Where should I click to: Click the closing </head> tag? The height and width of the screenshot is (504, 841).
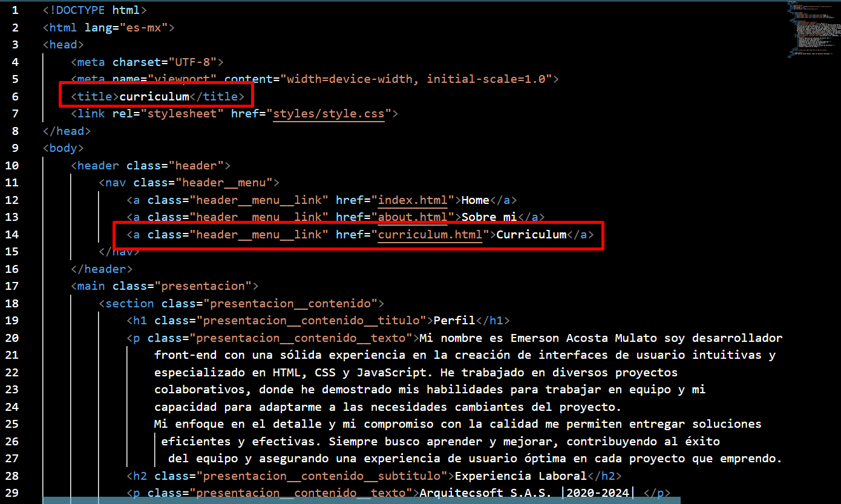click(x=67, y=131)
